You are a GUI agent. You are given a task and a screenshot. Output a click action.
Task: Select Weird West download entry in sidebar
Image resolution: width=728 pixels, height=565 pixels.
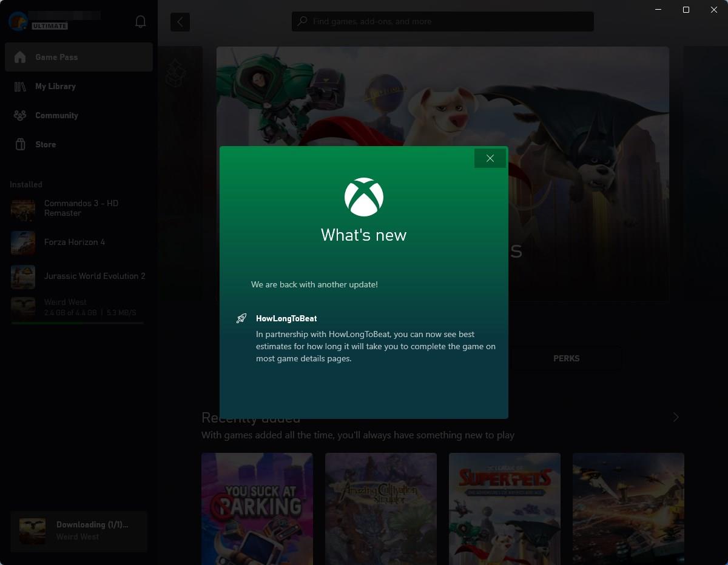[x=79, y=309]
